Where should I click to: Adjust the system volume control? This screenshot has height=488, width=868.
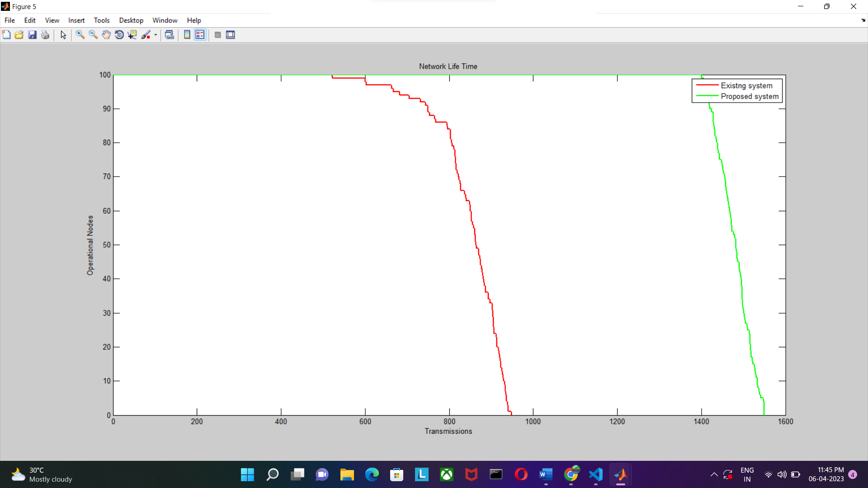click(x=783, y=474)
